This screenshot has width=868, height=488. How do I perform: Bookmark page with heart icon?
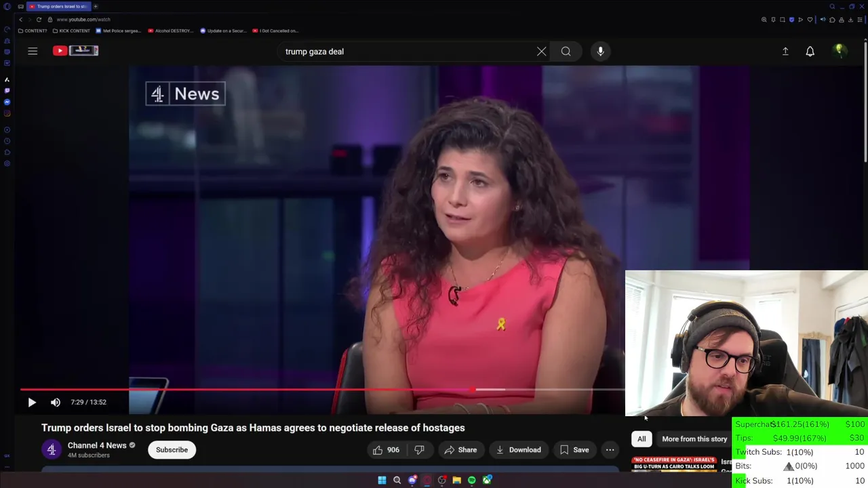pos(810,20)
